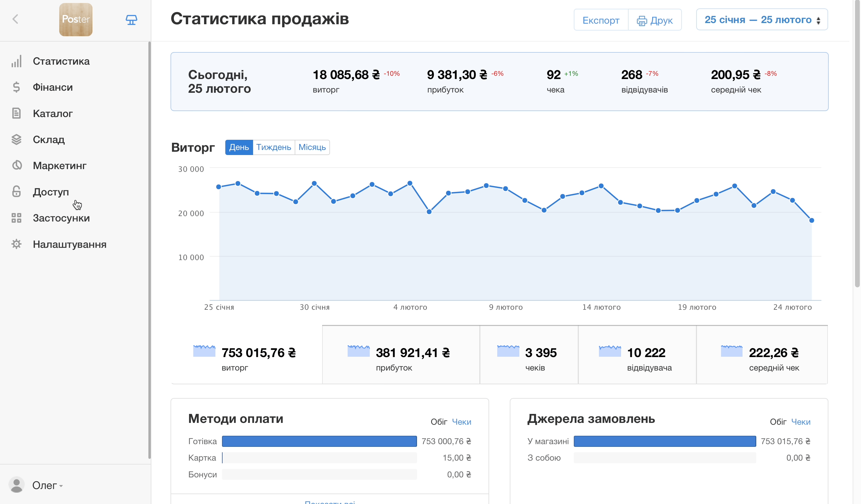The width and height of the screenshot is (861, 504).
Task: Open Склад using the layers icon
Action: click(16, 139)
